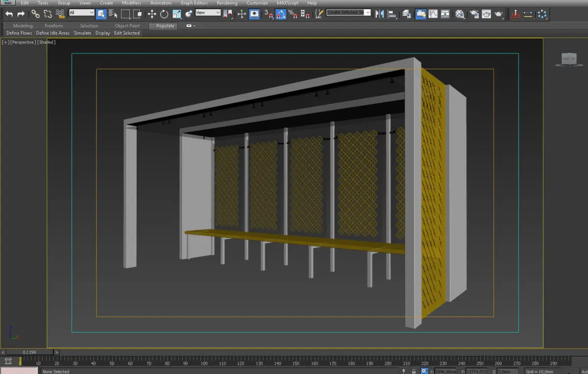Open the Material Editor

[460, 14]
